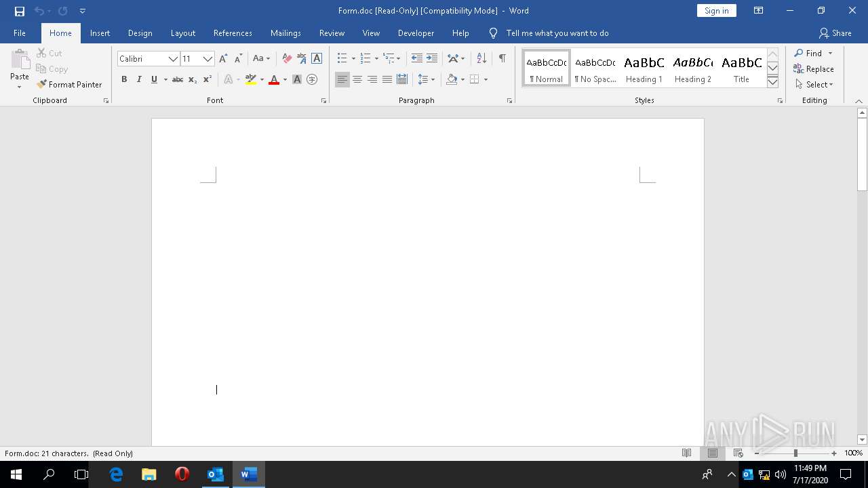The width and height of the screenshot is (868, 488).
Task: Switch to the Insert tab
Action: click(x=100, y=33)
